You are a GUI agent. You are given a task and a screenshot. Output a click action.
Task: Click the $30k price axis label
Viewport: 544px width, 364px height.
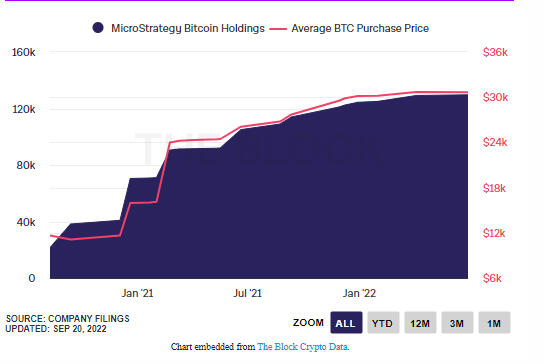click(x=495, y=97)
